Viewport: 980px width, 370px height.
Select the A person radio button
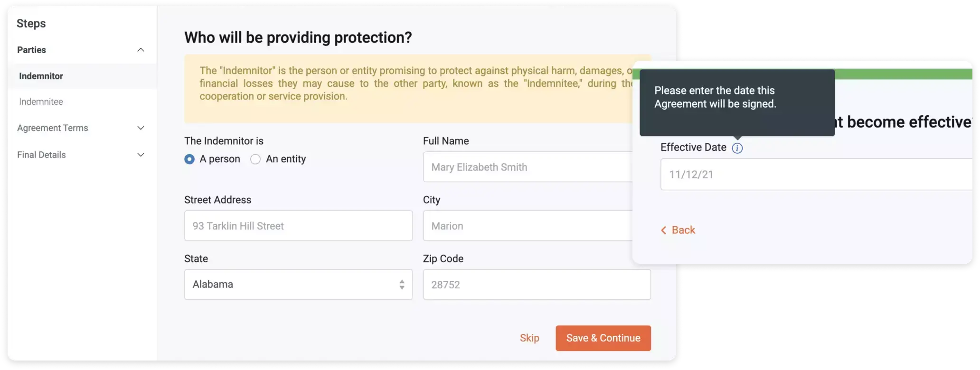coord(189,159)
